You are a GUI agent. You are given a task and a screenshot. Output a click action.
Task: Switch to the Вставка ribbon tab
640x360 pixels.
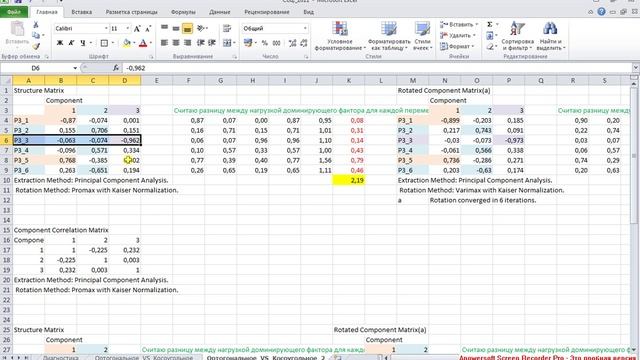point(81,12)
